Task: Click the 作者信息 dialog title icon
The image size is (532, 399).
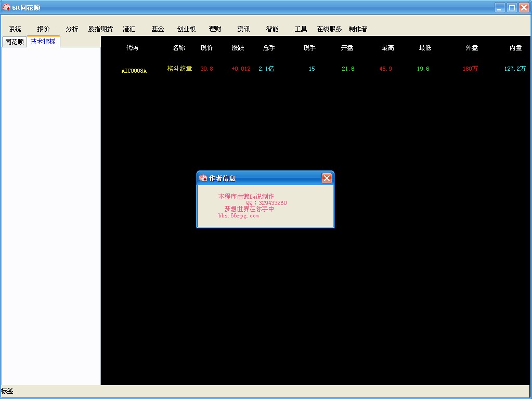Action: [203, 178]
